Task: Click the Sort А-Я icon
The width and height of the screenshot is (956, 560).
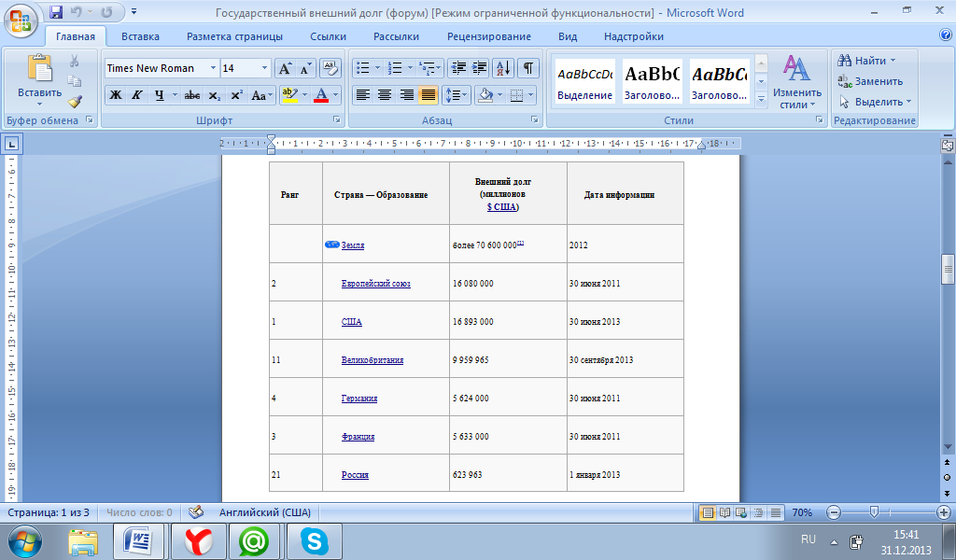Action: (x=502, y=68)
